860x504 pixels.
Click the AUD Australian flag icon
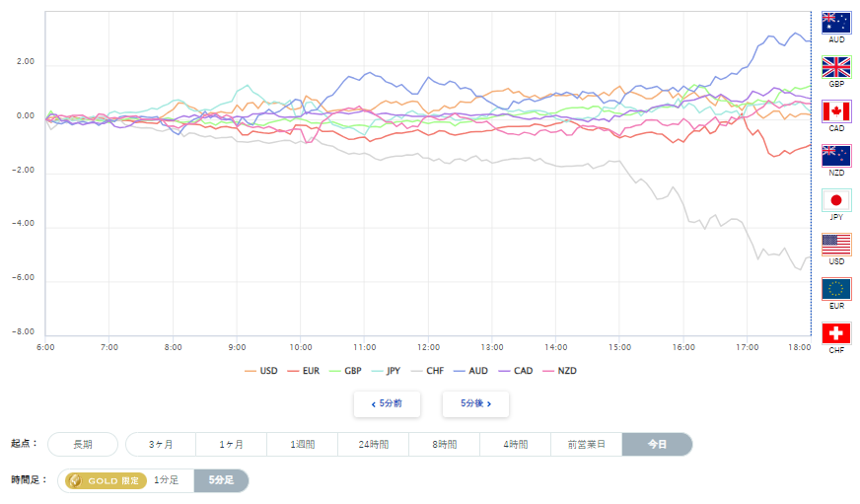coord(836,23)
